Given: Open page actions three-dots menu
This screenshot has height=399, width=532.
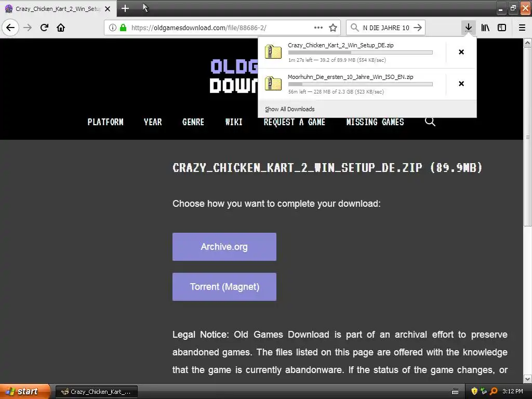Looking at the screenshot, I should coord(318,28).
